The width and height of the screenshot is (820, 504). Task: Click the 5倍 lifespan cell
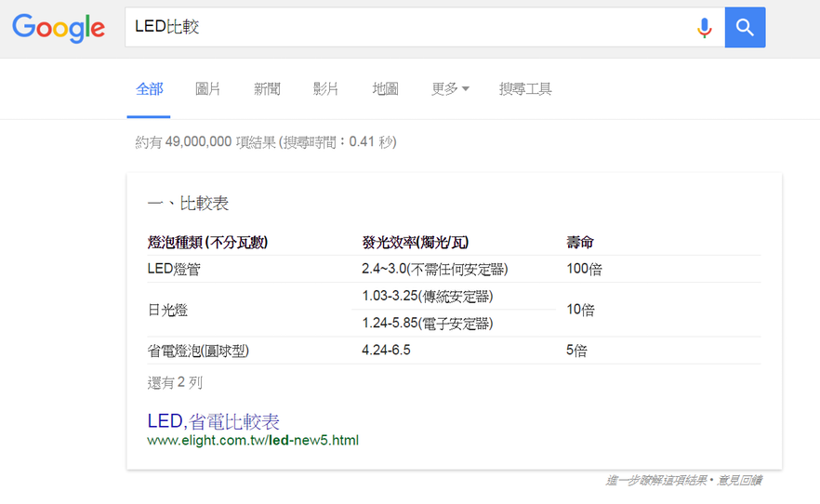tap(576, 351)
